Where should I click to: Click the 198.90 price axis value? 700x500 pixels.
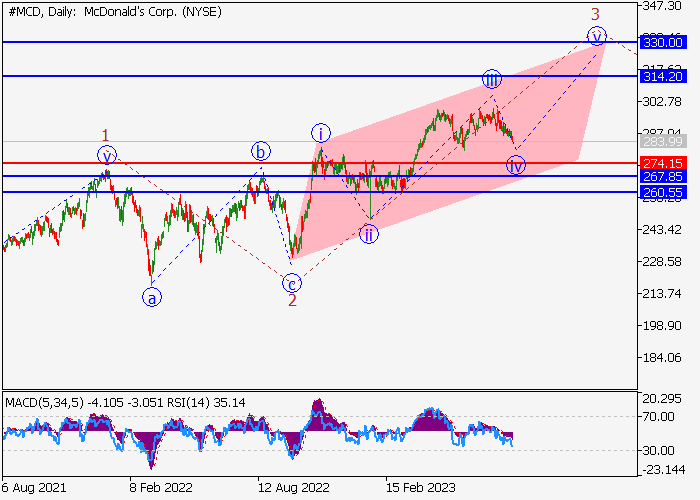point(662,325)
